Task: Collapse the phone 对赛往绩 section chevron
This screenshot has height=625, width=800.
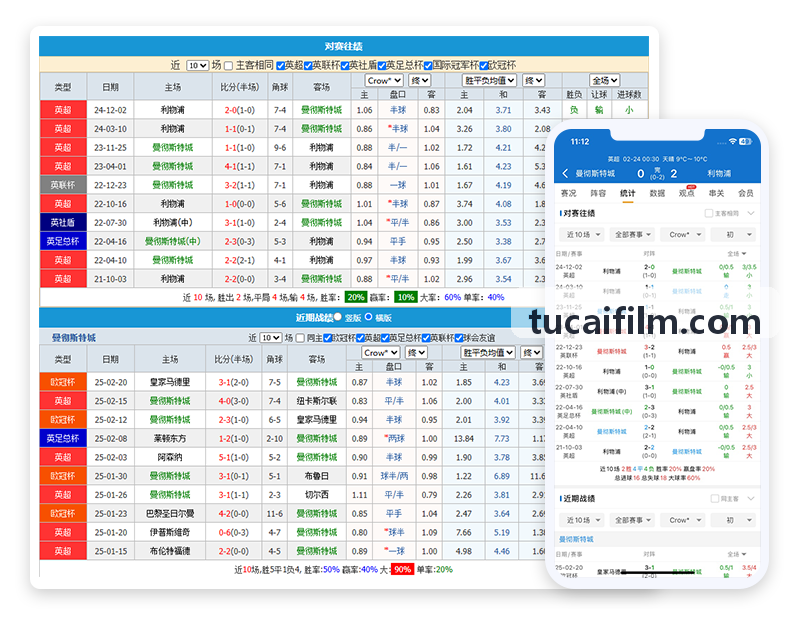Action: (751, 213)
